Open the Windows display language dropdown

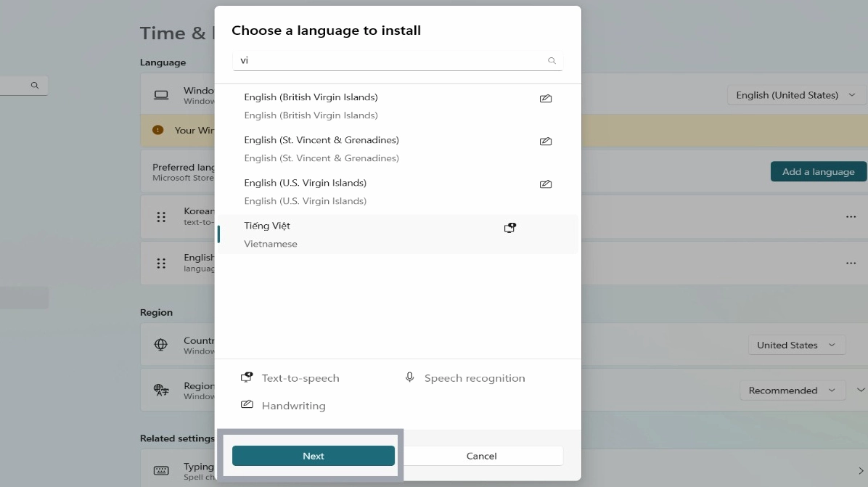pyautogui.click(x=796, y=95)
